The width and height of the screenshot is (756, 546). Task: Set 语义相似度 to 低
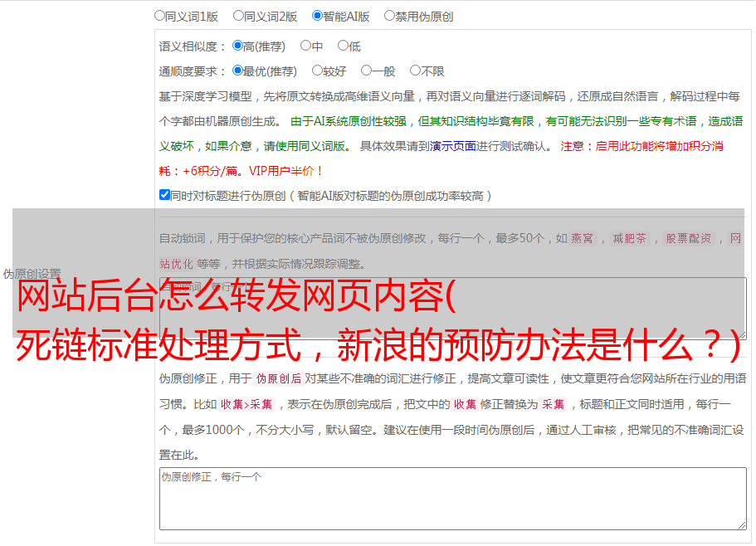coord(344,46)
